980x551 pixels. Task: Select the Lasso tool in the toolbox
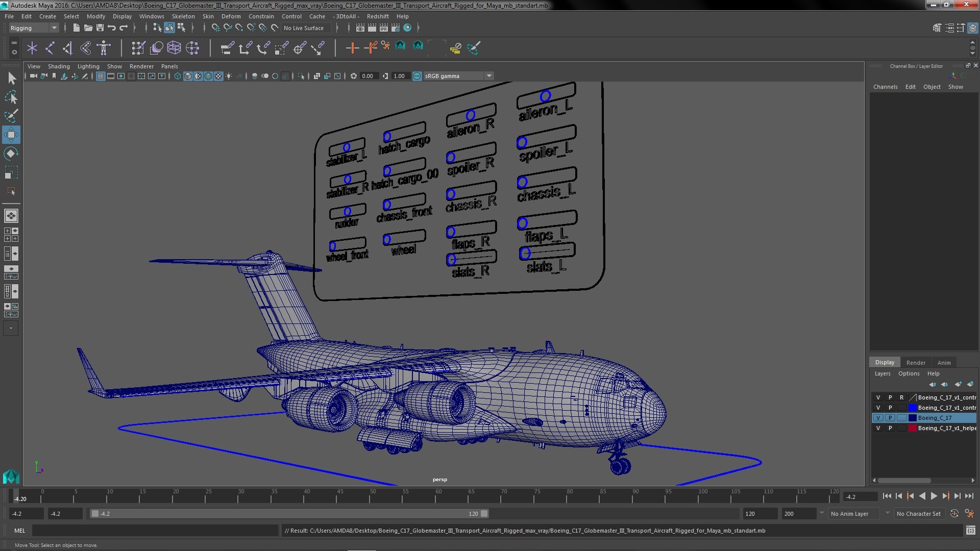(11, 97)
